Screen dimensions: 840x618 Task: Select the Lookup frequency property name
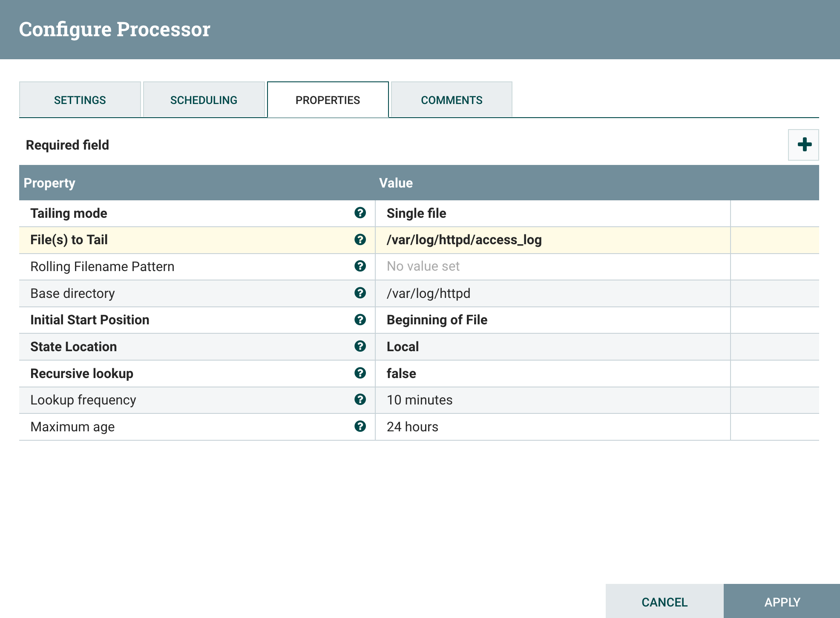point(83,400)
